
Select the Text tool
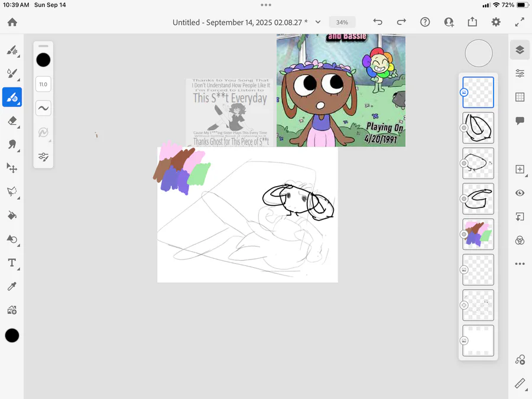coord(12,262)
